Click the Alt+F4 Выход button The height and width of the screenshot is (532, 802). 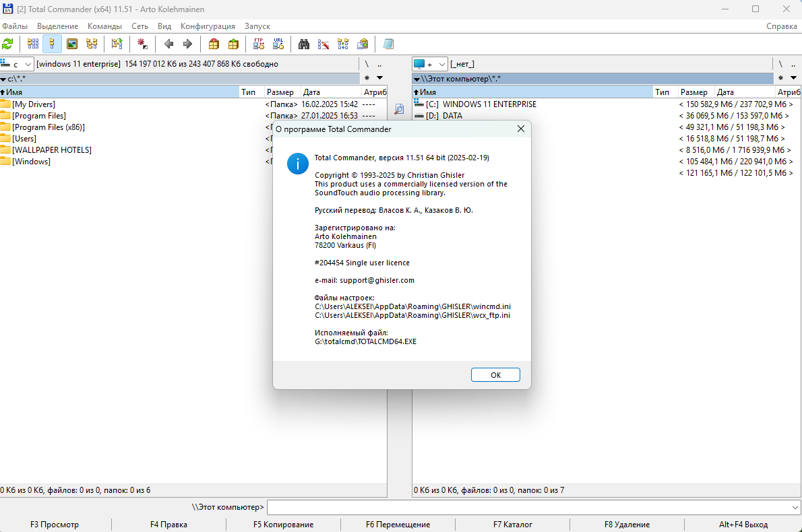(743, 525)
